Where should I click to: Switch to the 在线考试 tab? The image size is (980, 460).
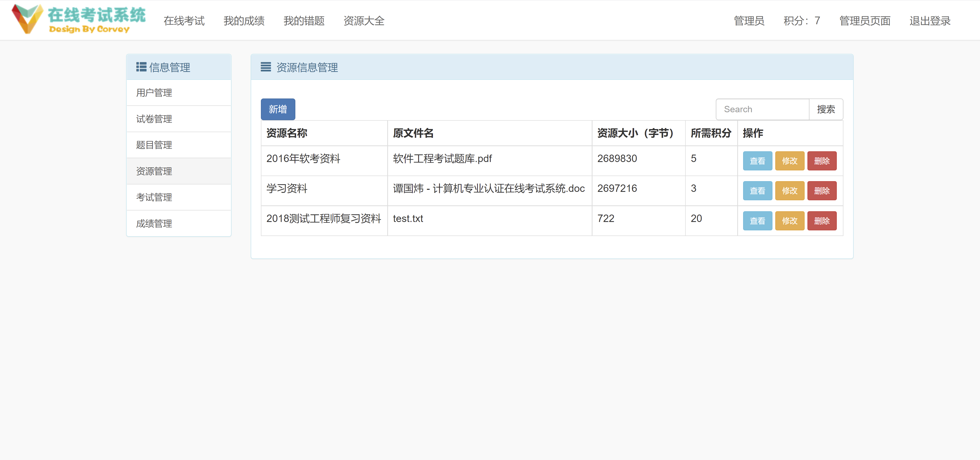[x=184, y=21]
